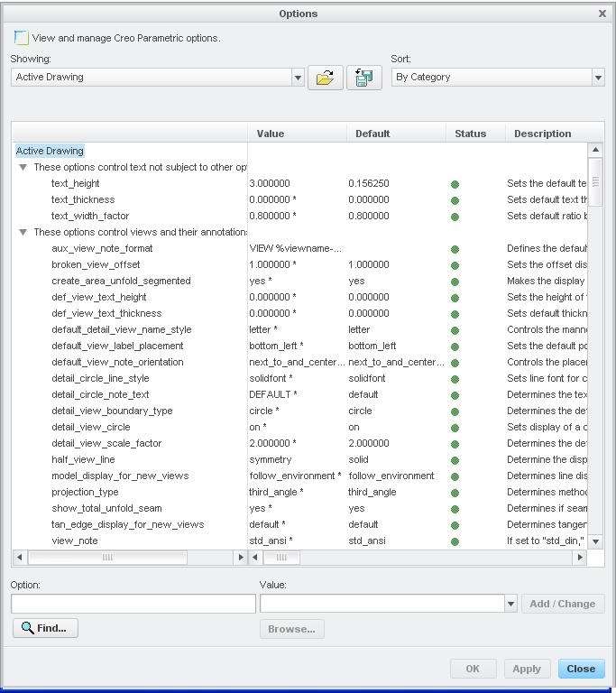The width and height of the screenshot is (616, 693).
Task: Click the Browse button
Action: point(291,629)
